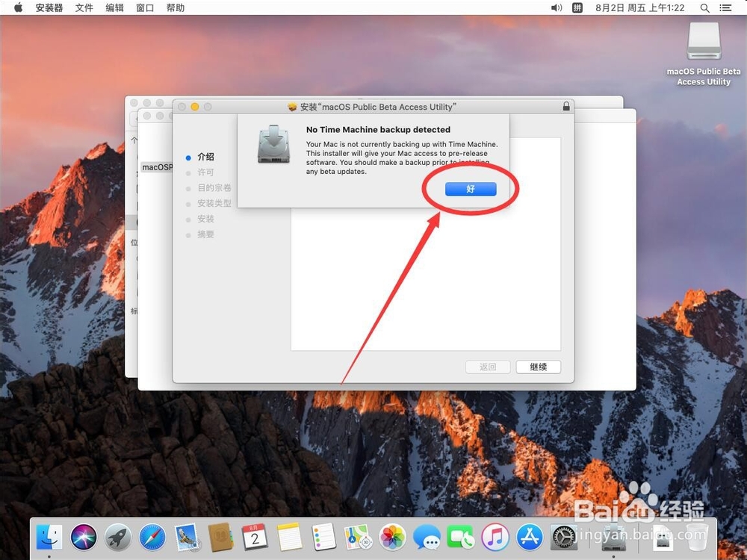Select 安装 step in installer sidebar
747x560 pixels.
206,219
